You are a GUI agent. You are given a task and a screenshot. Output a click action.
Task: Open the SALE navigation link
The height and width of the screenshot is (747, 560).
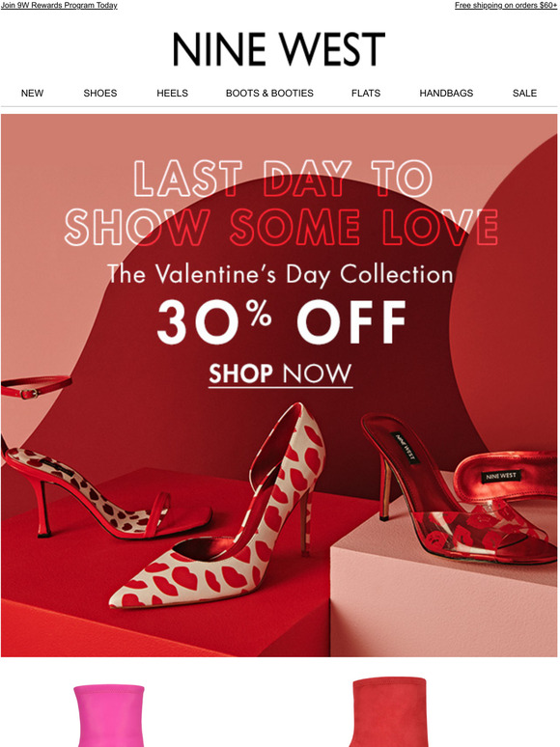(524, 94)
